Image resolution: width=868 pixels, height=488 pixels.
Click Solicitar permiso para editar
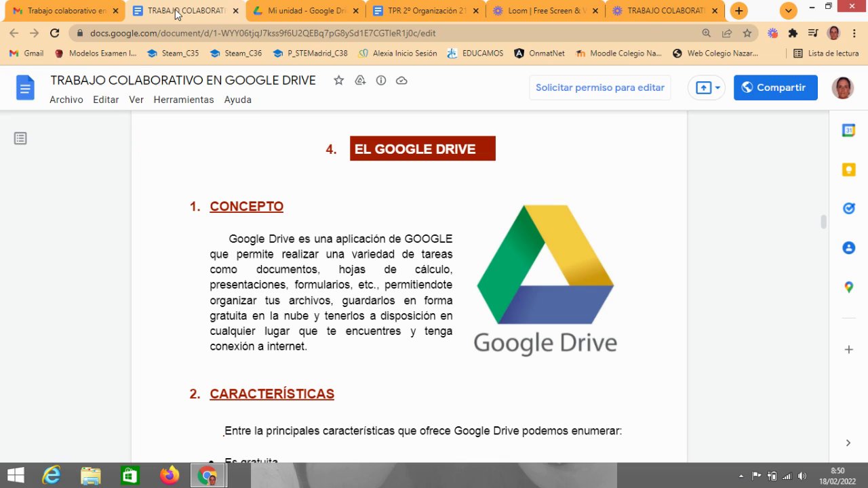coord(600,87)
